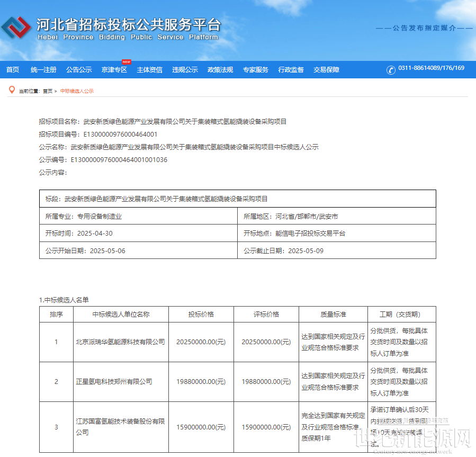476x457 pixels.
Task: Click the 公示开始日期：2025-05-06 cell
Action: (138, 250)
